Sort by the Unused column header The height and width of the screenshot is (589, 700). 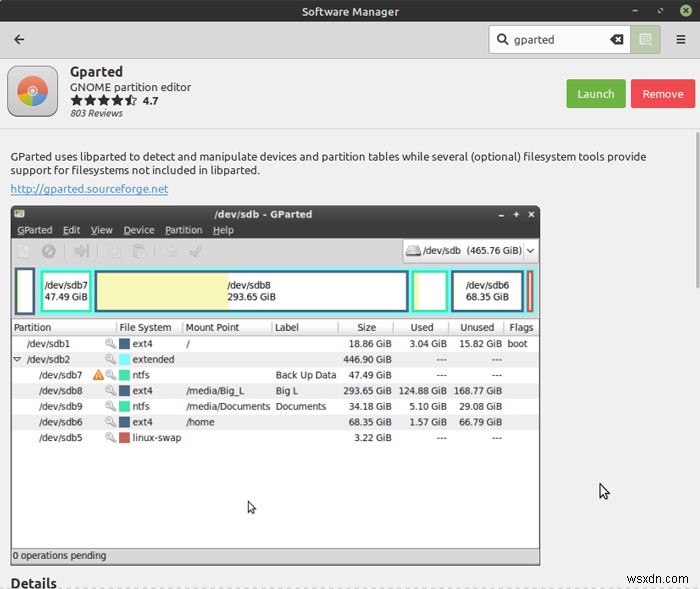coord(476,327)
